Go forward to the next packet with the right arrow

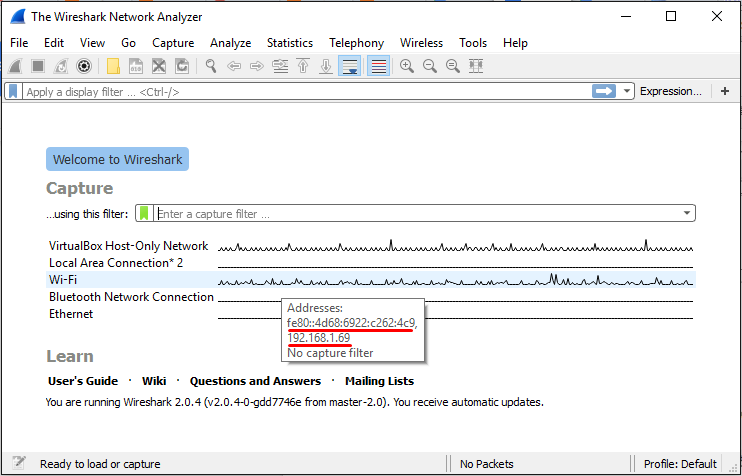click(x=256, y=66)
